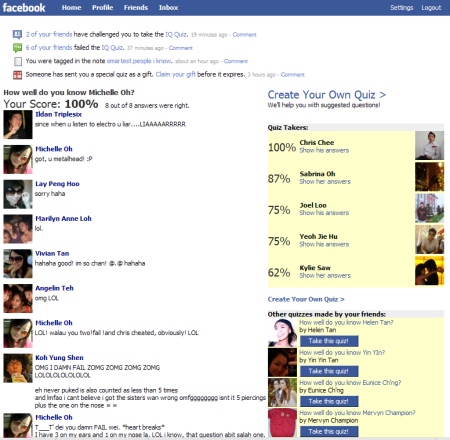Screen dimensions: 450x440
Task: Show Chris Chee's answers
Action: [x=324, y=150]
